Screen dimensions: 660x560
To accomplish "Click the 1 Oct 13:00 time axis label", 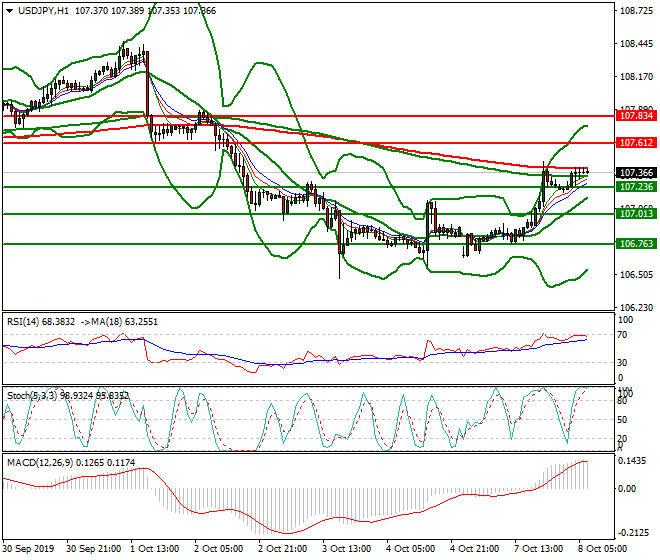I will pos(156,549).
